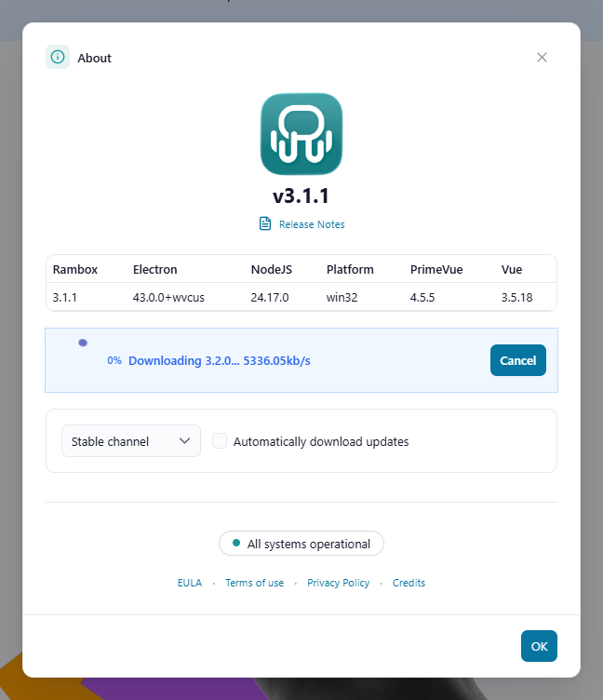Close the About dialog with X
The width and height of the screenshot is (603, 700).
point(542,57)
